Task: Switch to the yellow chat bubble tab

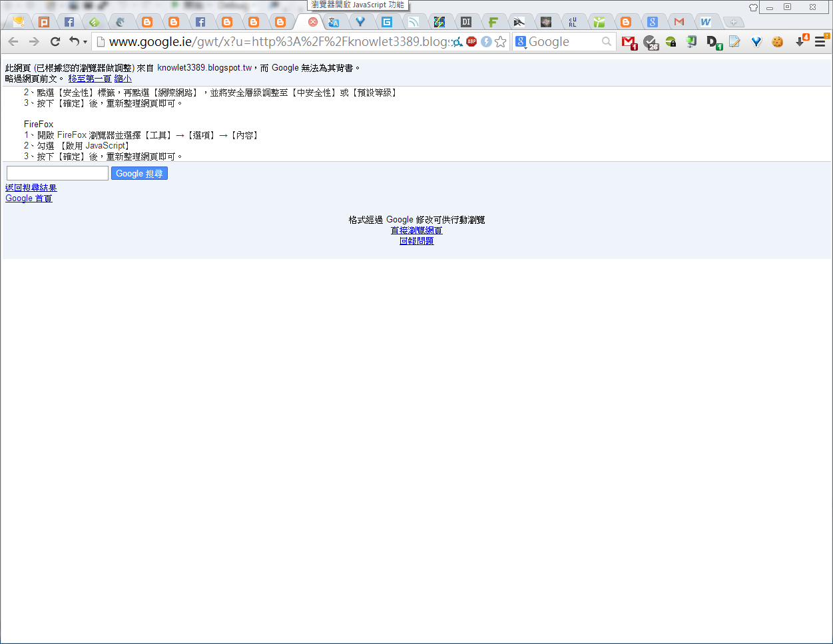Action: (18, 22)
